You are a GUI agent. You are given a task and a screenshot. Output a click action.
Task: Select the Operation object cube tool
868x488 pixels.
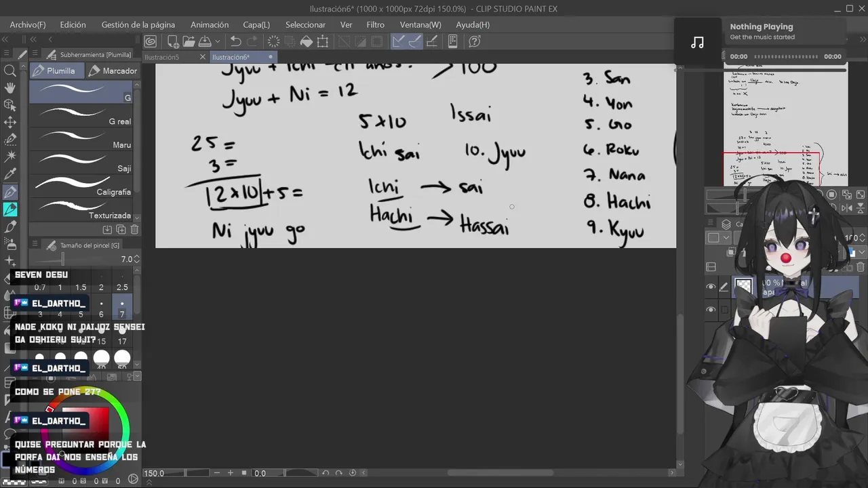tap(10, 105)
